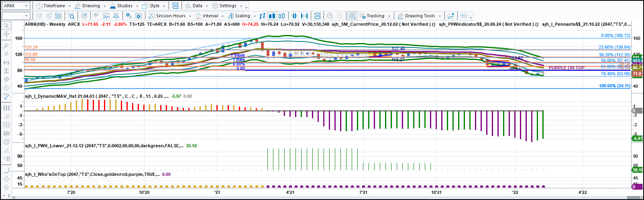The width and height of the screenshot is (644, 200).
Task: Select the down arrow drawing tool
Action: coord(6,179)
